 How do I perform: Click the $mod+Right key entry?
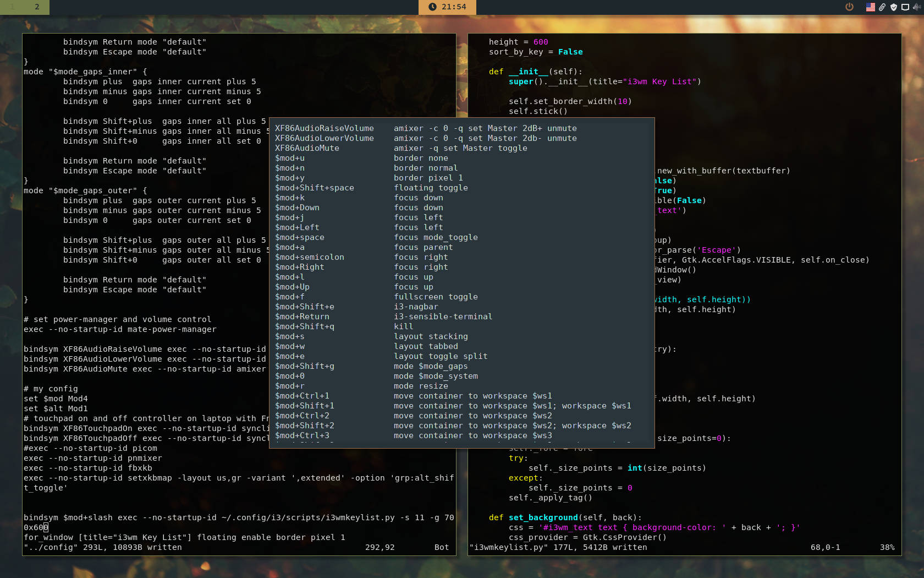pos(300,267)
